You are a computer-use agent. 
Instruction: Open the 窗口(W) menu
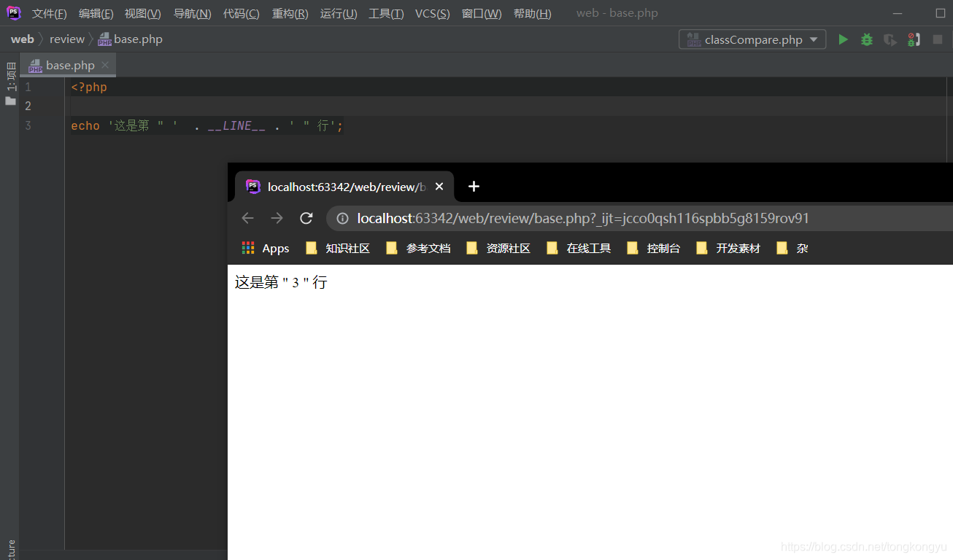pos(482,13)
